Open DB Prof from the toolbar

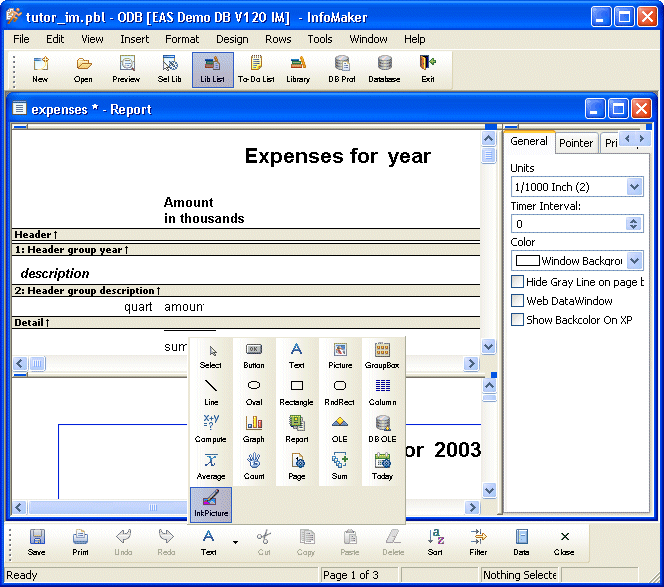(x=342, y=70)
